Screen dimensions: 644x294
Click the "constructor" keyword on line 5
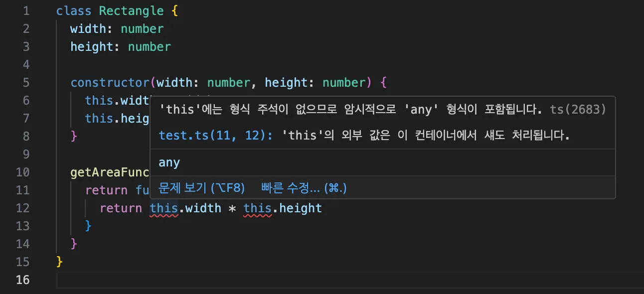point(110,82)
